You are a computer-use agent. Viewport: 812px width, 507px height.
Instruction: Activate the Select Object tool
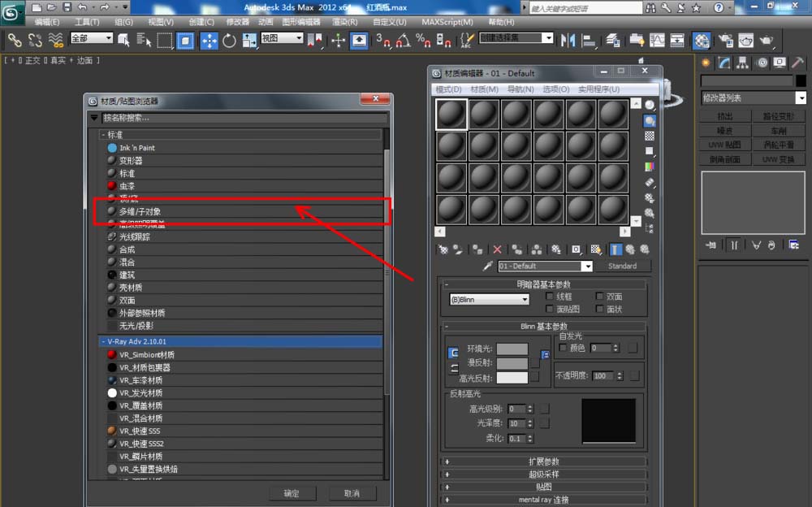123,41
